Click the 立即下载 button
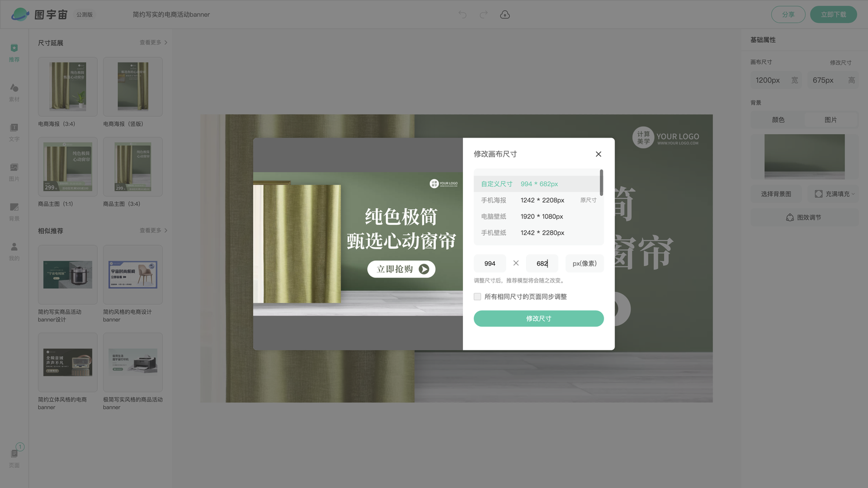 (833, 14)
